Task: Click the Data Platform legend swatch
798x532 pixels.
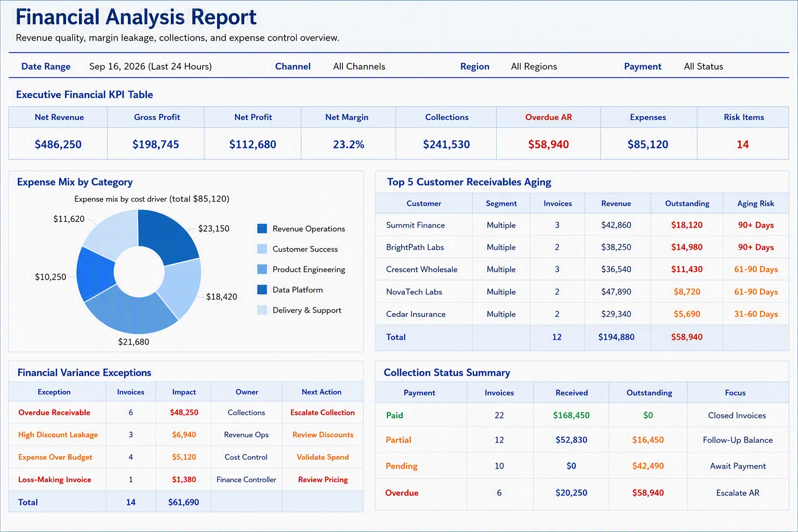Action: click(x=262, y=289)
